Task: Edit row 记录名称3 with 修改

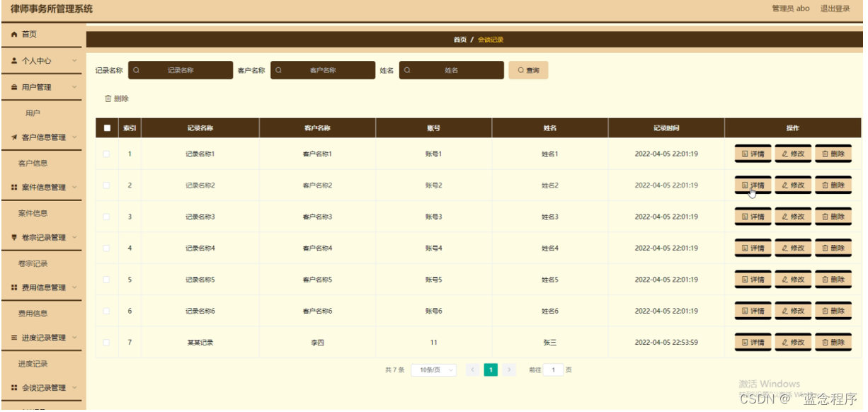Action: click(793, 217)
